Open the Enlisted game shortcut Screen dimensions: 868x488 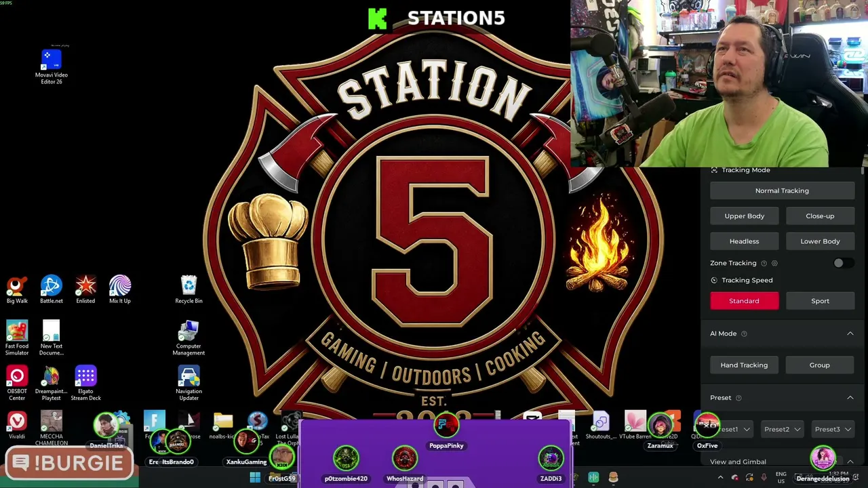click(x=85, y=290)
